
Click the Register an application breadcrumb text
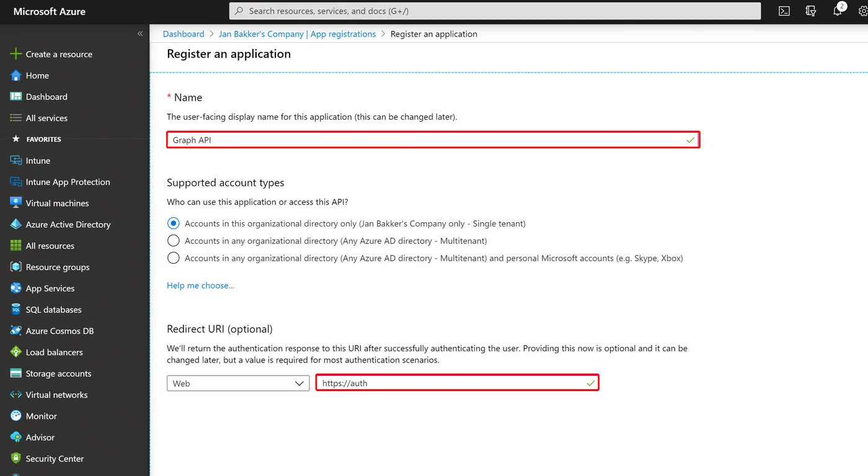point(434,34)
